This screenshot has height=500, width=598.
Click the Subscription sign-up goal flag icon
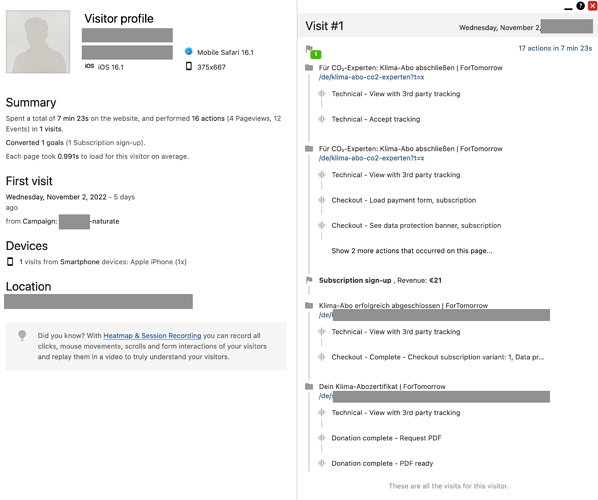point(309,280)
